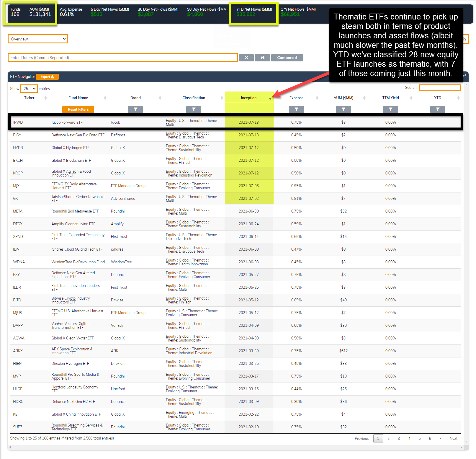Image resolution: width=476 pixels, height=459 pixels.
Task: Select WisdomTree BioRevolution Fund name
Action: pyautogui.click(x=78, y=262)
